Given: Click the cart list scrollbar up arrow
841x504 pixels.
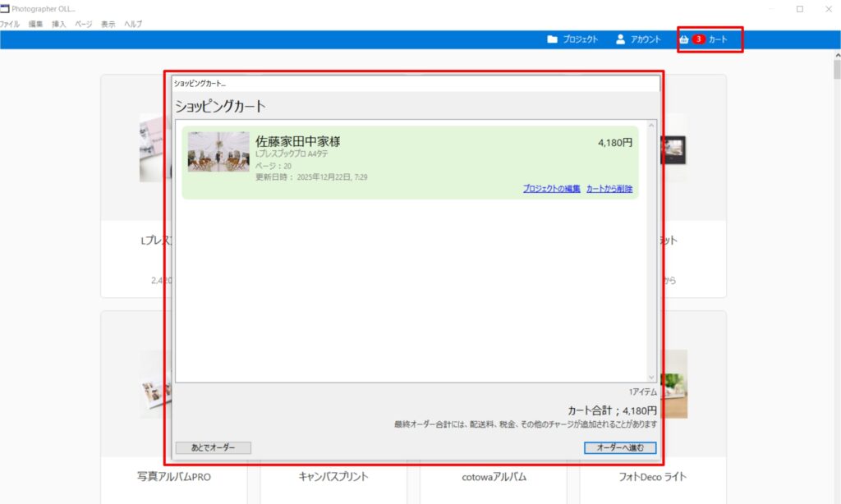Looking at the screenshot, I should tap(651, 126).
